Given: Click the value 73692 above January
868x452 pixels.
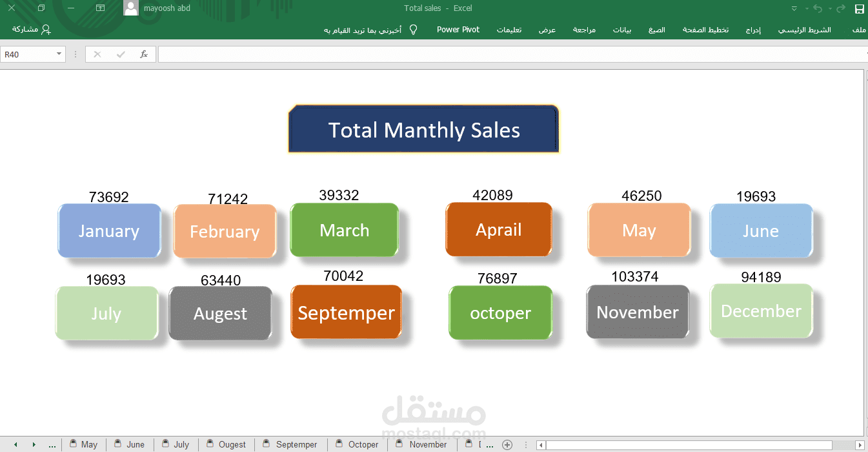Looking at the screenshot, I should pyautogui.click(x=109, y=197).
